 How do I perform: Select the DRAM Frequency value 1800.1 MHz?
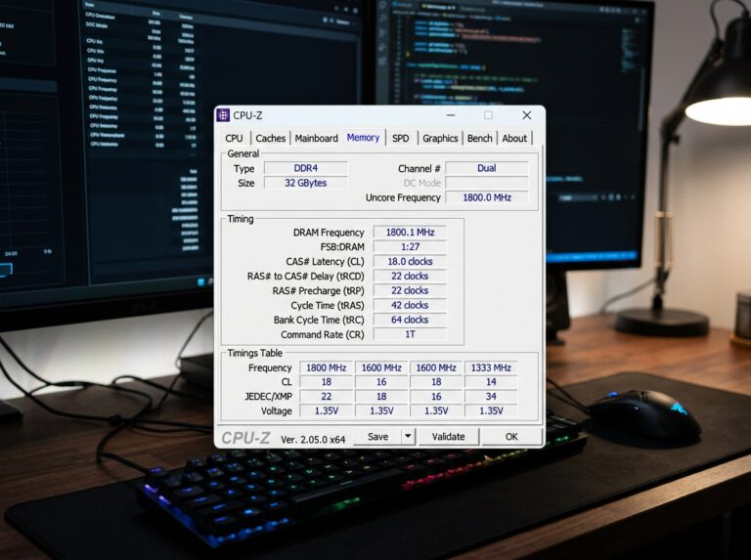(410, 233)
